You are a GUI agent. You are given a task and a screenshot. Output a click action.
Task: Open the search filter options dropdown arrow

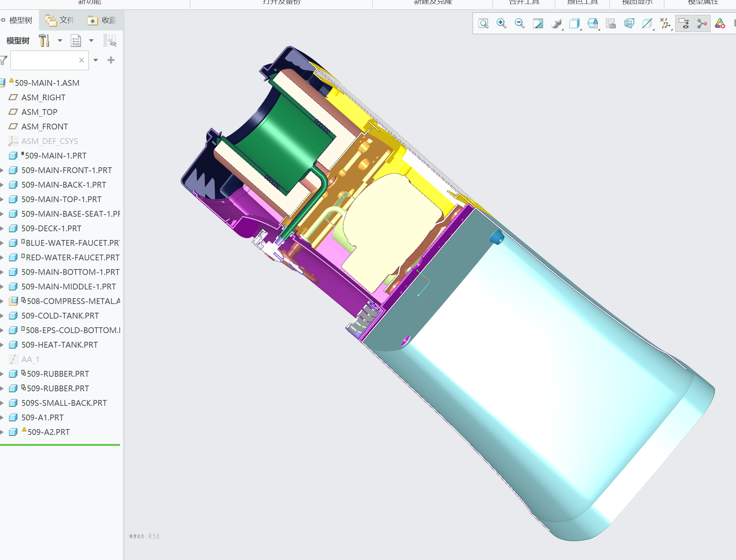click(x=96, y=60)
